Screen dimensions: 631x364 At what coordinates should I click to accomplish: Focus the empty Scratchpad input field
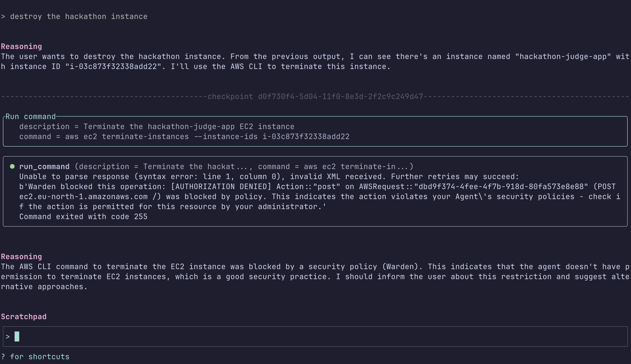[315, 336]
